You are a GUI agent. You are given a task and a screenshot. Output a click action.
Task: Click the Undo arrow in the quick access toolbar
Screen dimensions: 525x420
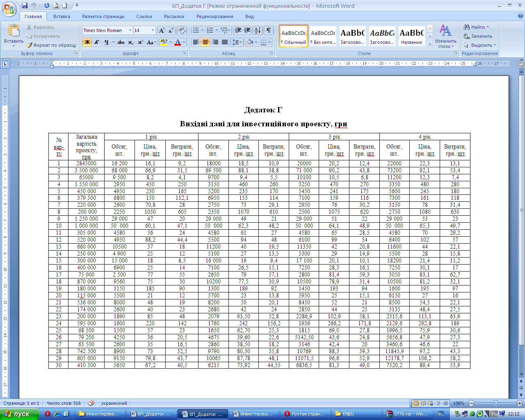point(34,5)
